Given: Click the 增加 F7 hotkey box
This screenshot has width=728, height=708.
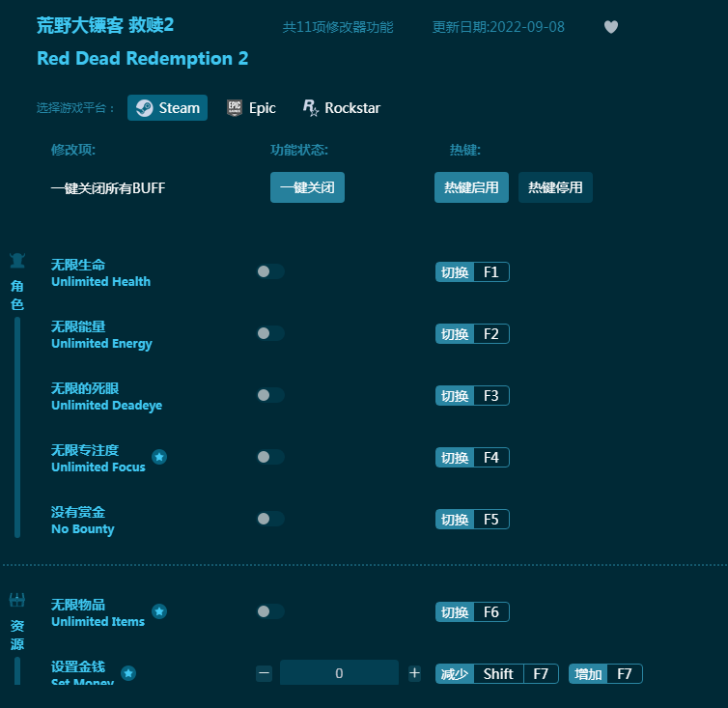Looking at the screenshot, I should click(x=605, y=673).
